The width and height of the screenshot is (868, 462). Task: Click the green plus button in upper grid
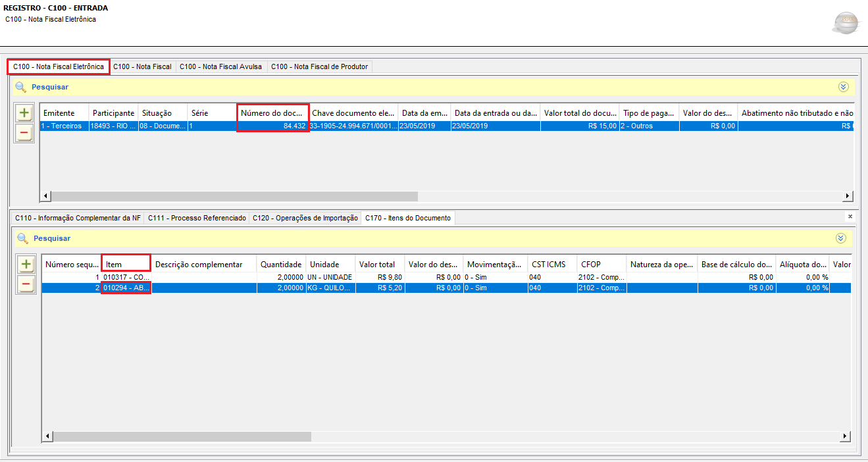point(24,113)
